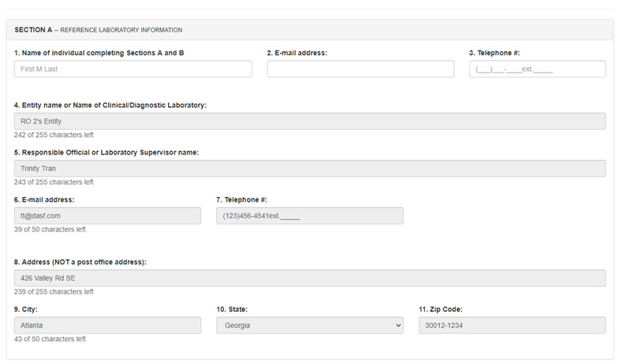This screenshot has height=364, width=623.
Task: Click the 30012-1234 zip code field
Action: coord(512,325)
